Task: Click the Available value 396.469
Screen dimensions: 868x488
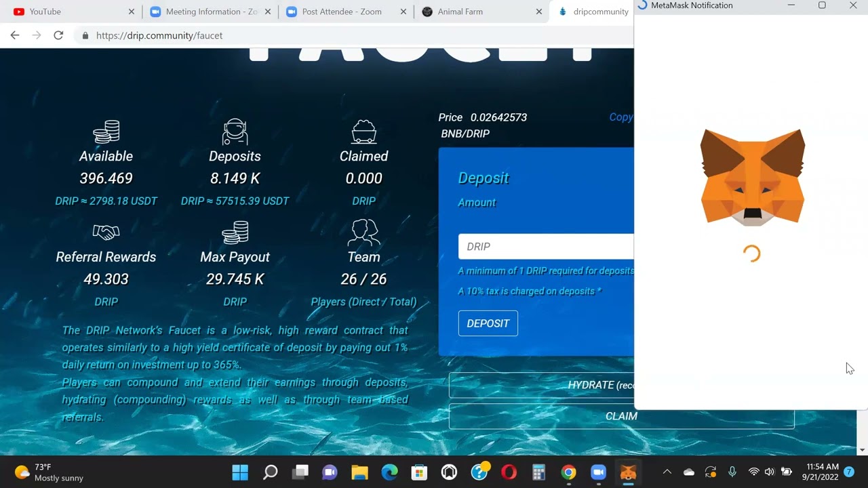Action: 106,178
